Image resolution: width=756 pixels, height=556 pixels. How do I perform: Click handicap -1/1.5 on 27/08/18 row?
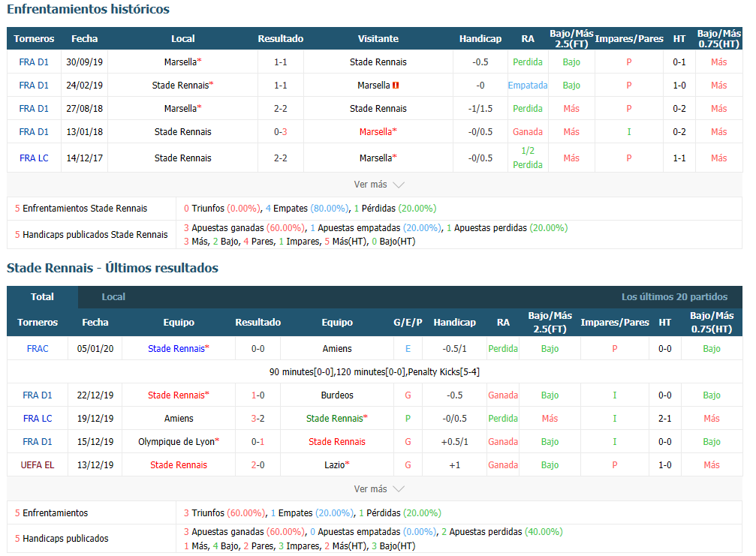coord(480,108)
